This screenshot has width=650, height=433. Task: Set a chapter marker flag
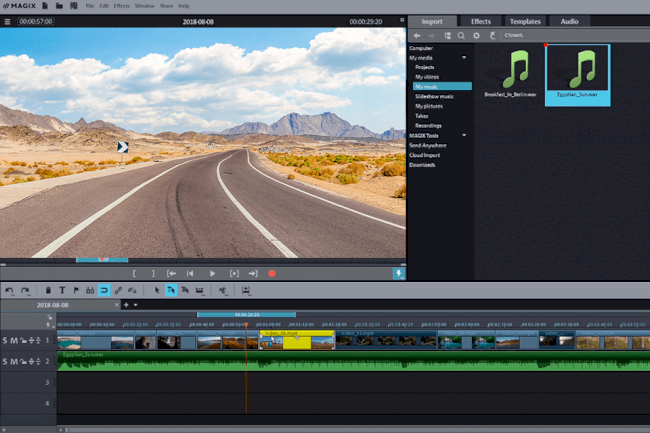coord(76,290)
